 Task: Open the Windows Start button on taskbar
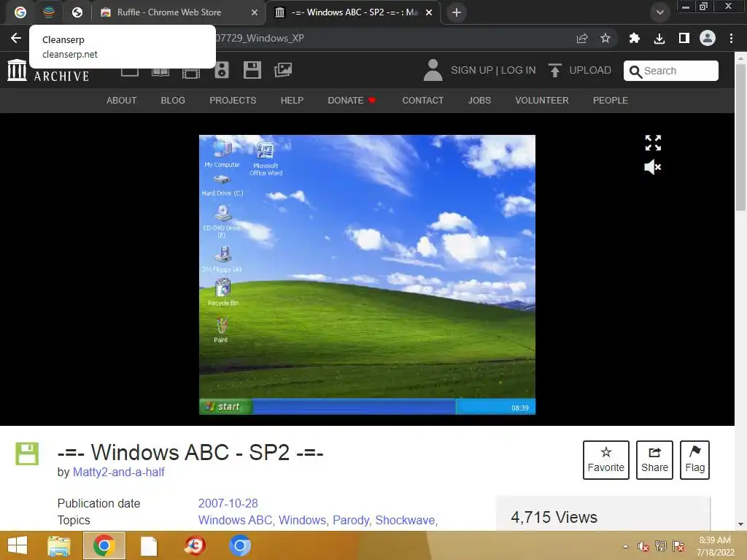coord(18,545)
